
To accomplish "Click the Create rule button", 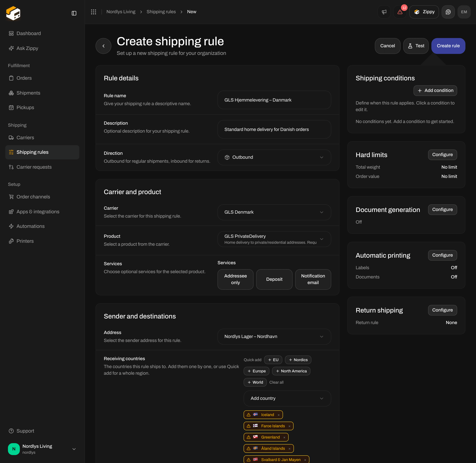I will tap(448, 46).
